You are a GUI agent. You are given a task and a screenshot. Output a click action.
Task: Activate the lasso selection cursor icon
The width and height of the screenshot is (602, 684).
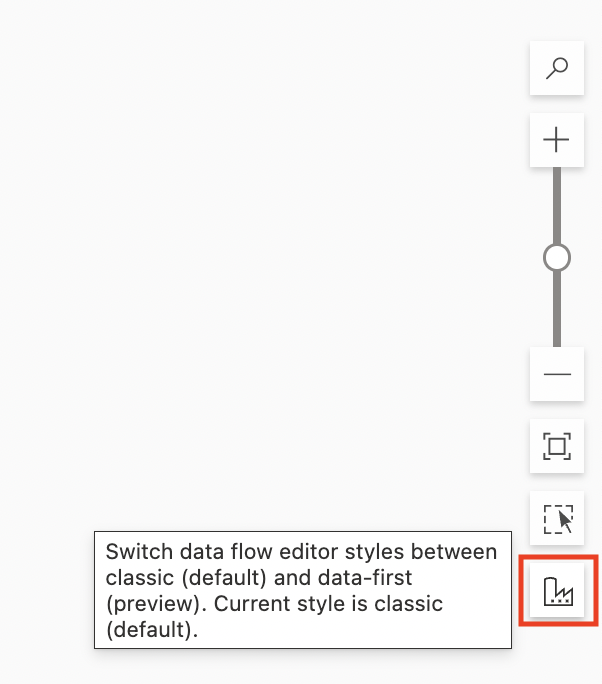click(x=557, y=518)
